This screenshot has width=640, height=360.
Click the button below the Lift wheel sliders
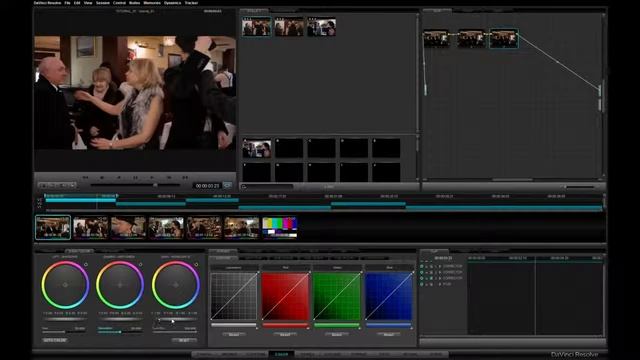tap(55, 340)
